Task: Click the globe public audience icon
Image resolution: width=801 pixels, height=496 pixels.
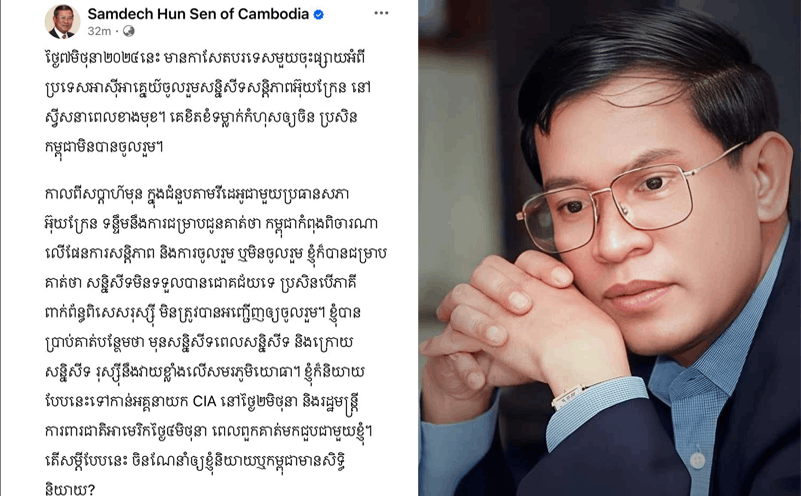Action: point(129,31)
